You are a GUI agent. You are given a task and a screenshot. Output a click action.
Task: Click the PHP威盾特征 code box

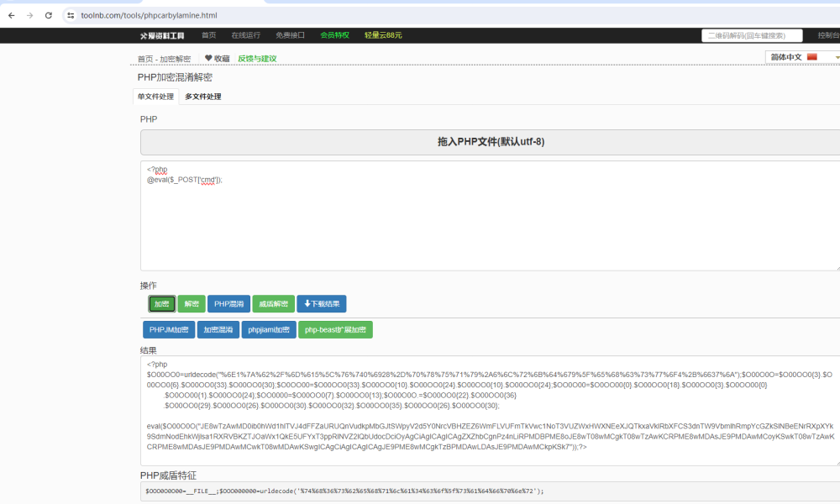(491, 491)
